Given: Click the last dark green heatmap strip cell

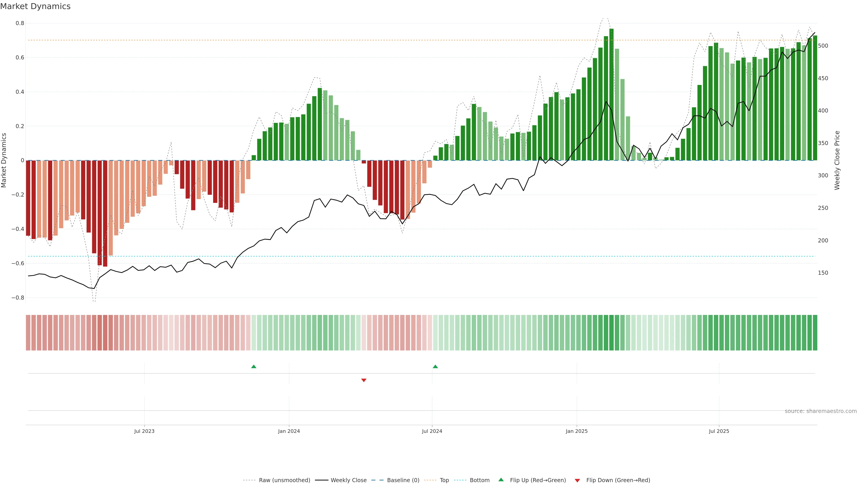Looking at the screenshot, I should click(x=815, y=332).
